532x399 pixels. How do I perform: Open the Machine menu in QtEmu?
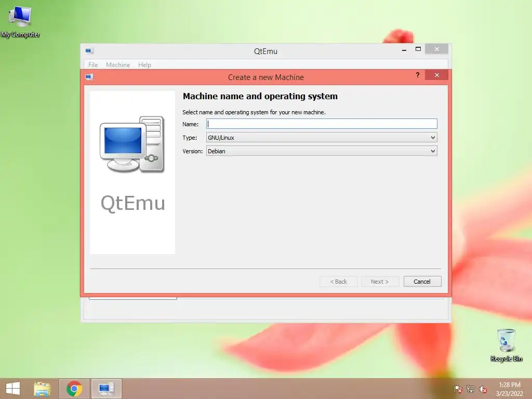(x=118, y=65)
